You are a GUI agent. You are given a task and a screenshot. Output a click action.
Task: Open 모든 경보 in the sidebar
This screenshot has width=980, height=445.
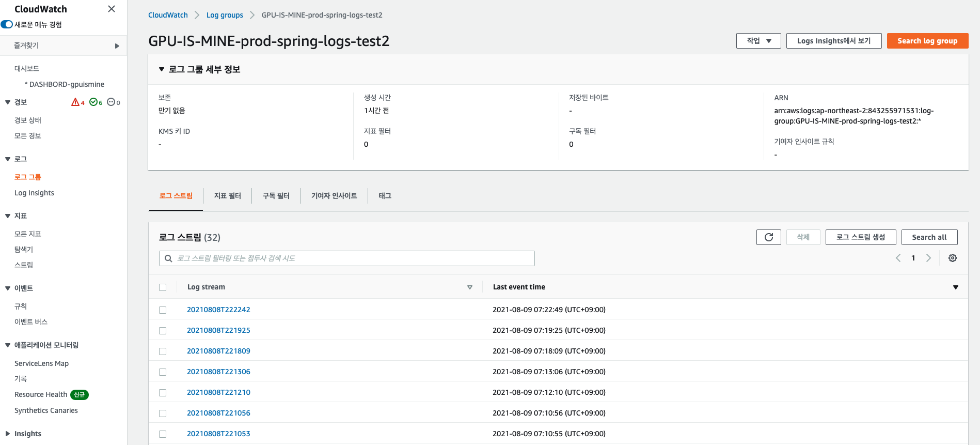point(28,136)
